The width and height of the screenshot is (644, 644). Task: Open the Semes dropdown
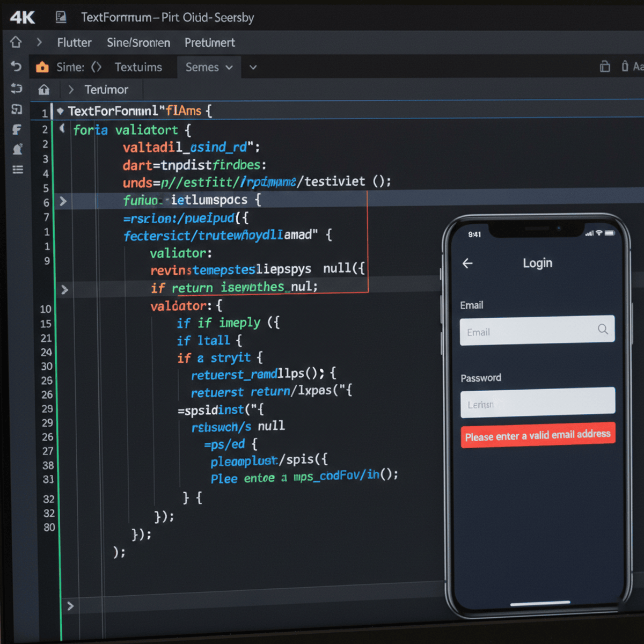[207, 67]
